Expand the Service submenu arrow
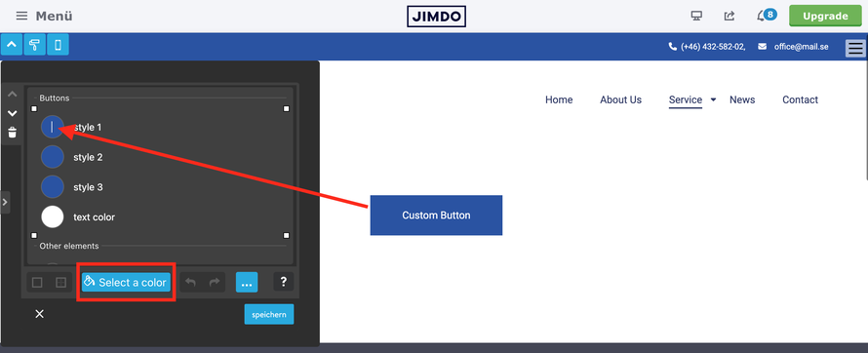 coord(714,99)
